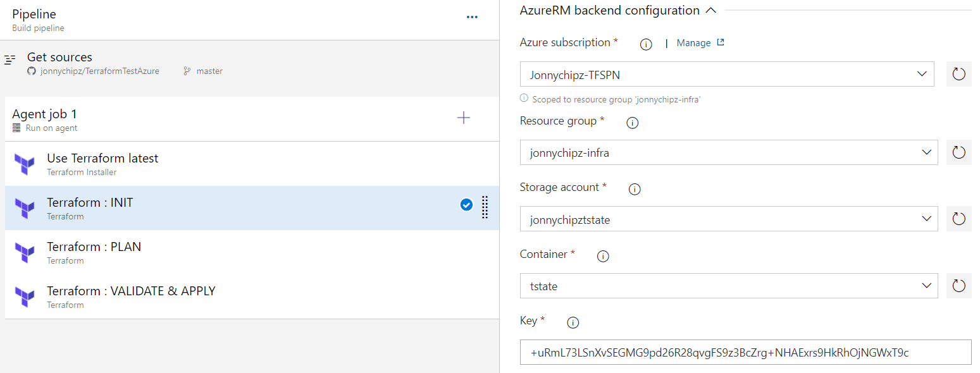Refresh the Storage account list

click(958, 219)
